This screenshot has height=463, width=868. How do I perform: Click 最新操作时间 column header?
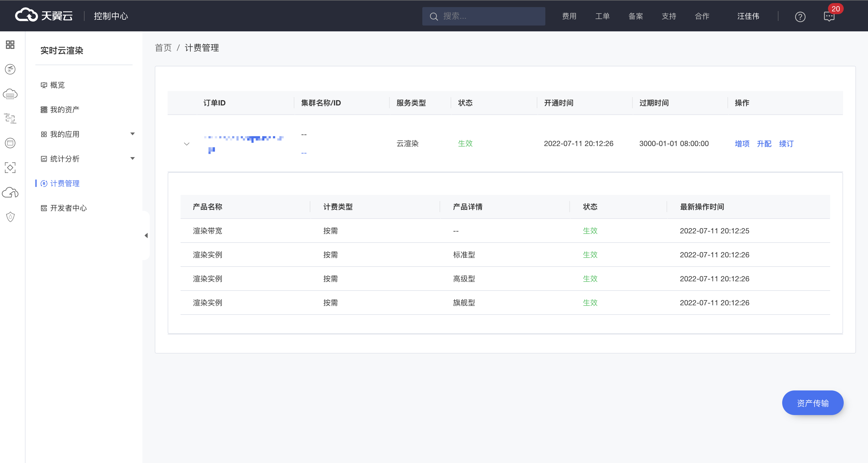[702, 207]
